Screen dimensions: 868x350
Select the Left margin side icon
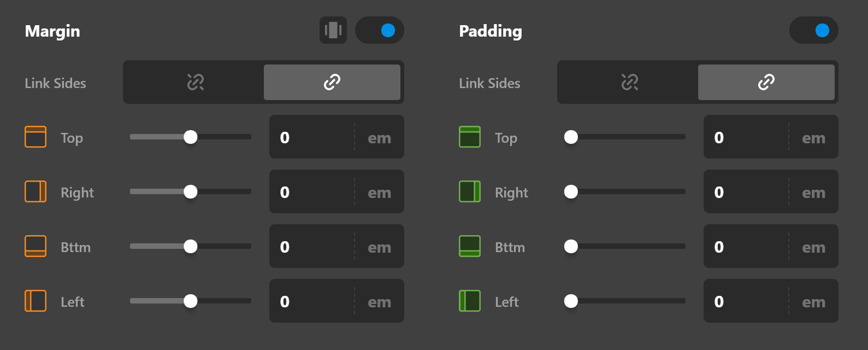pyautogui.click(x=35, y=301)
